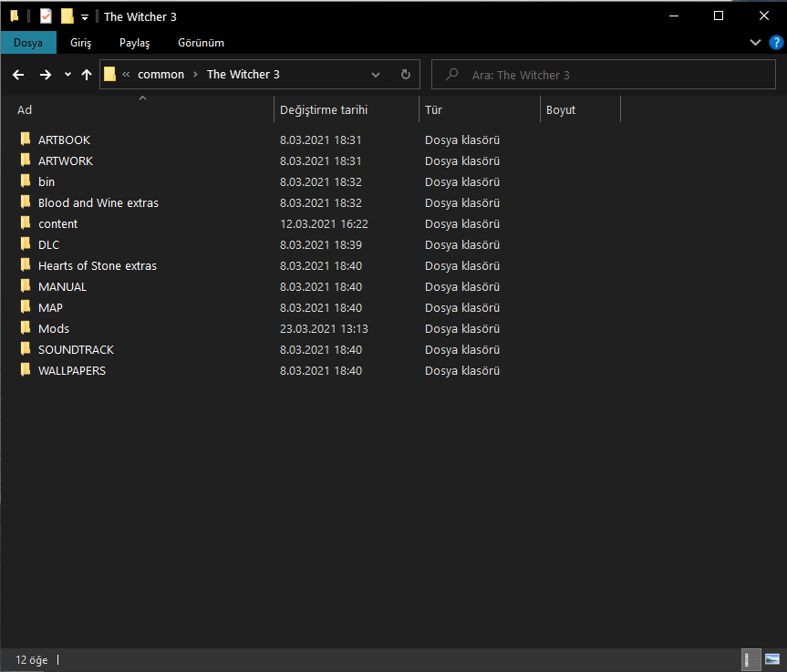Open the recent locations dropdown arrow
Image resolution: width=787 pixels, height=672 pixels.
click(x=67, y=75)
